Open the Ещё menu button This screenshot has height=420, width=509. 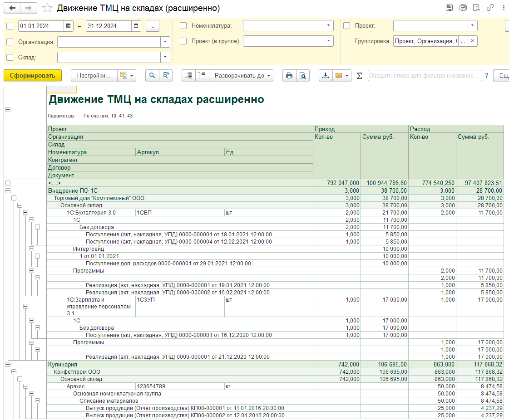502,76
